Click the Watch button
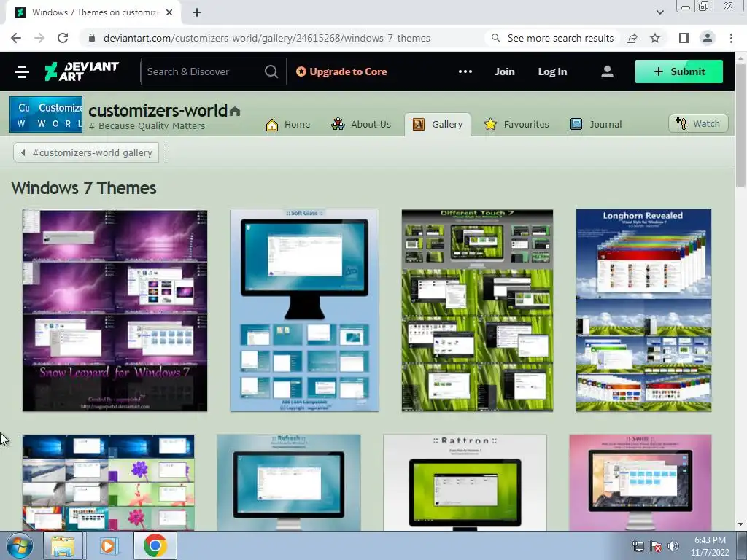The height and width of the screenshot is (560, 747). tap(698, 123)
